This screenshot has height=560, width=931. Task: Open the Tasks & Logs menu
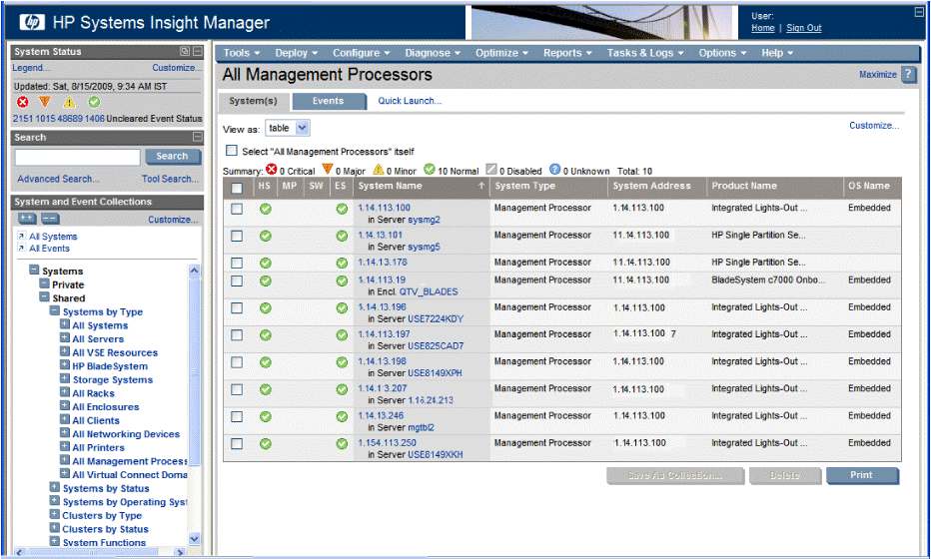[645, 53]
